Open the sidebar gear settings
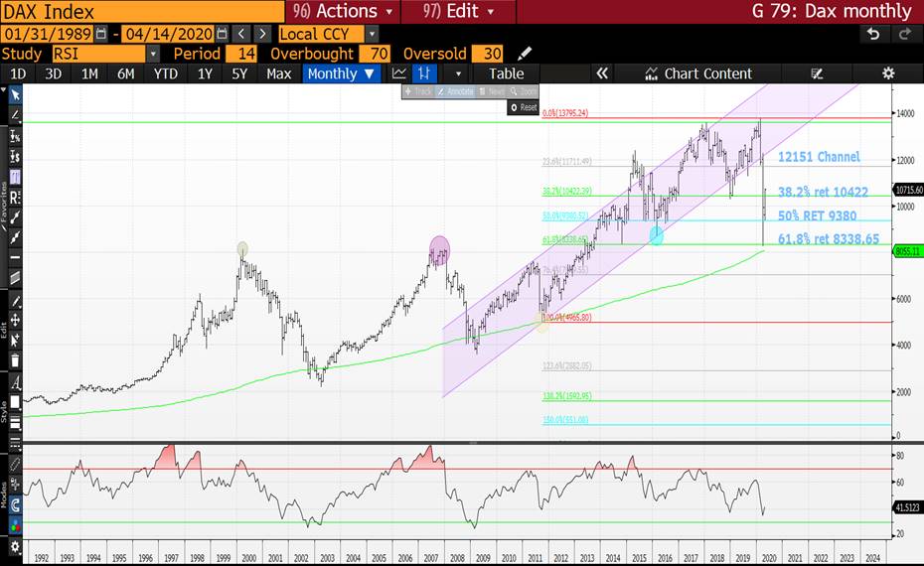The width and height of the screenshot is (924, 566). pos(15,546)
